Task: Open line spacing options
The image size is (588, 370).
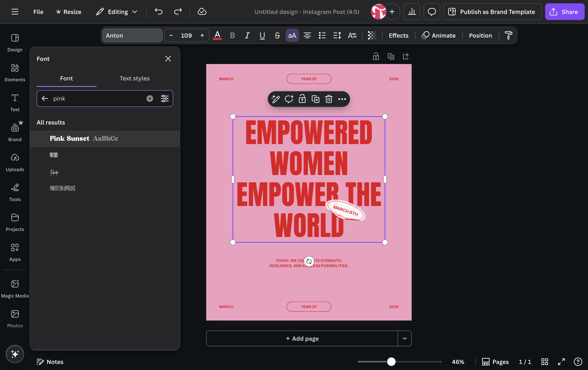Action: tap(337, 36)
